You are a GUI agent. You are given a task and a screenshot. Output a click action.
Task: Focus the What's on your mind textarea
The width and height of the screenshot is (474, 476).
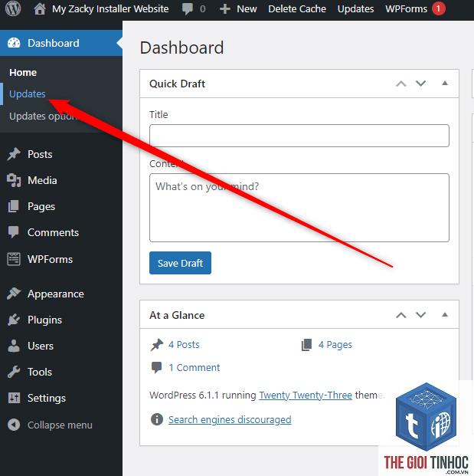299,208
